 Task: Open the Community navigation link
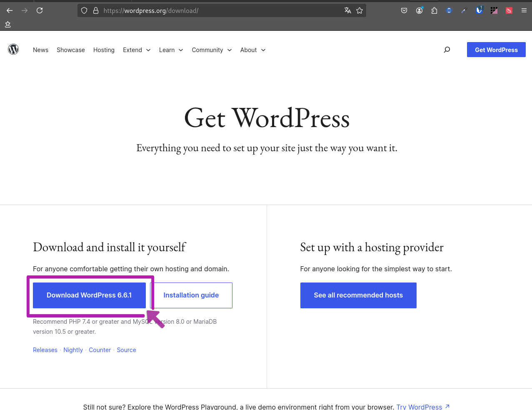[x=207, y=50]
